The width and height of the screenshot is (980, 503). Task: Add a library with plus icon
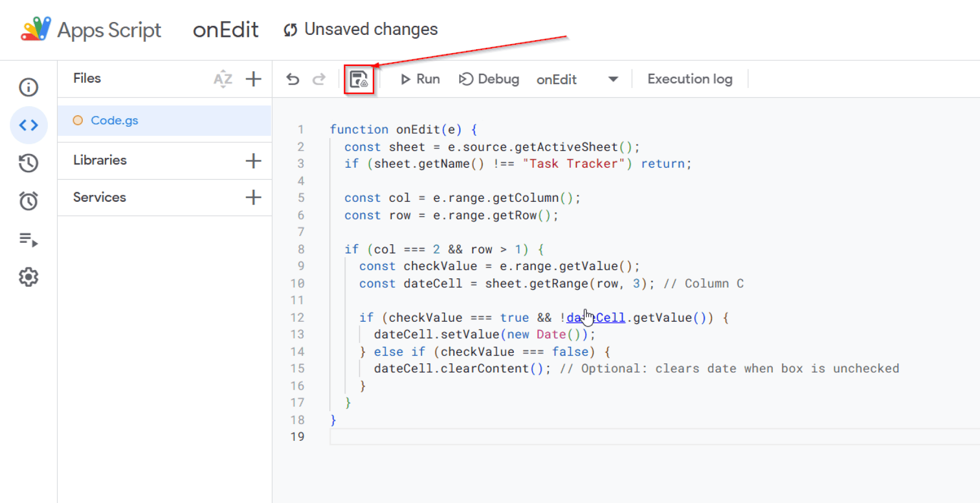(253, 161)
